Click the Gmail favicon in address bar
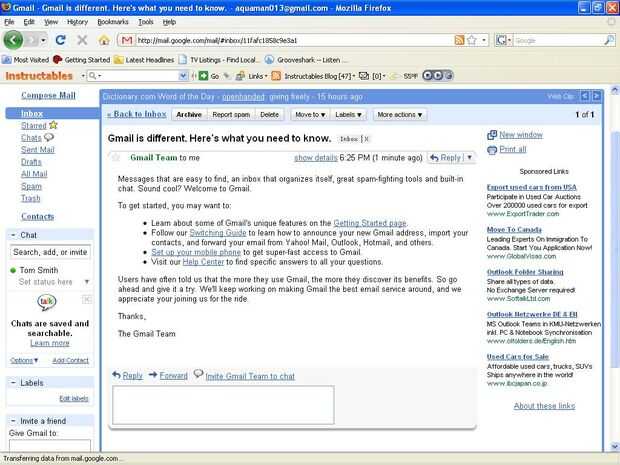This screenshot has height=465, width=620. pyautogui.click(x=127, y=40)
